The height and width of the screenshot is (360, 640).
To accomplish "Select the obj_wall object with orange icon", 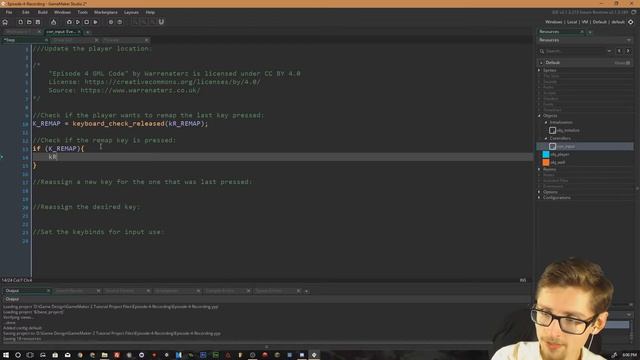I will point(554,162).
